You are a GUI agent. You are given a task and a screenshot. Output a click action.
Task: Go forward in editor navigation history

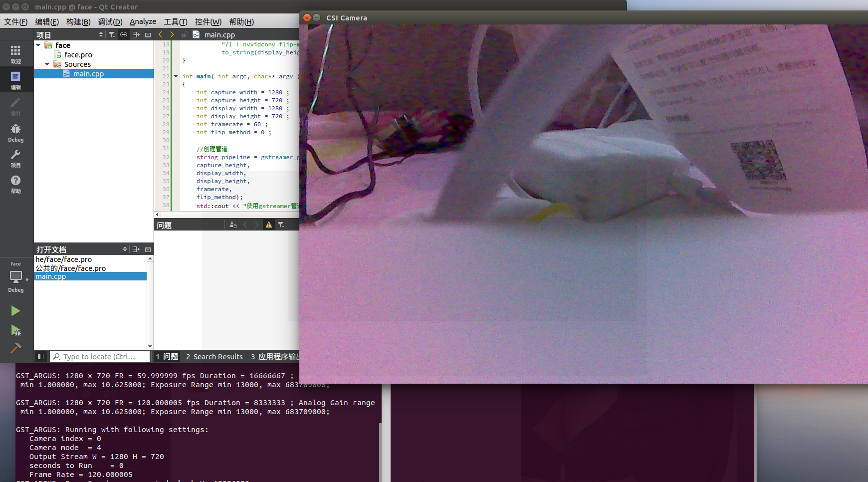pyautogui.click(x=172, y=34)
